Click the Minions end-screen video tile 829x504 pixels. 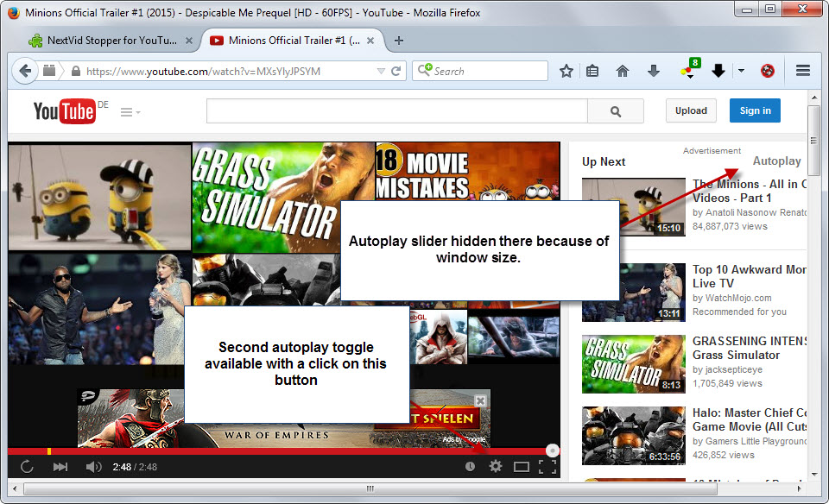click(x=99, y=197)
